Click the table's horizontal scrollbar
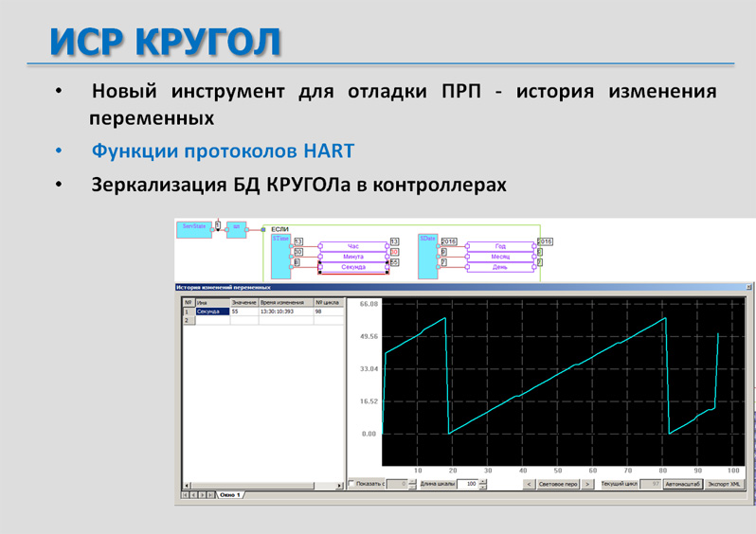The height and width of the screenshot is (534, 756). [x=262, y=486]
